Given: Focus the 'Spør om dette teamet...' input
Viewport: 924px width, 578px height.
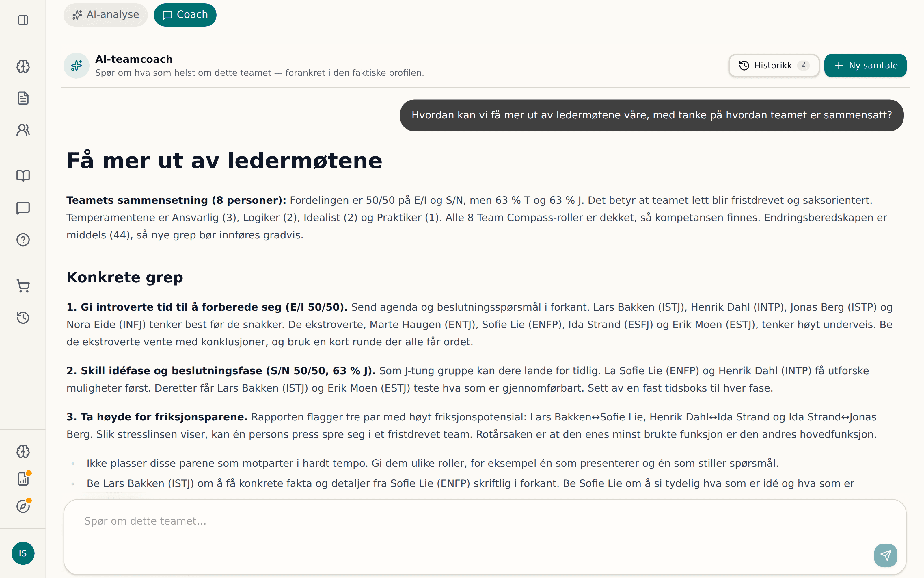Looking at the screenshot, I should 485,537.
